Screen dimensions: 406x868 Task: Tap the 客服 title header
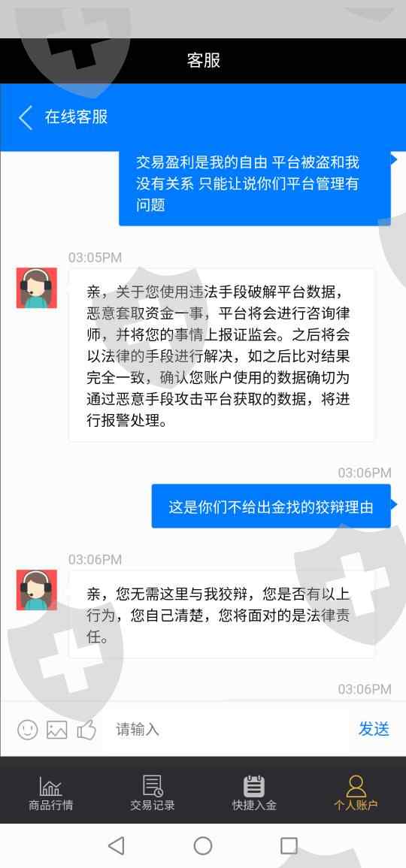click(203, 60)
